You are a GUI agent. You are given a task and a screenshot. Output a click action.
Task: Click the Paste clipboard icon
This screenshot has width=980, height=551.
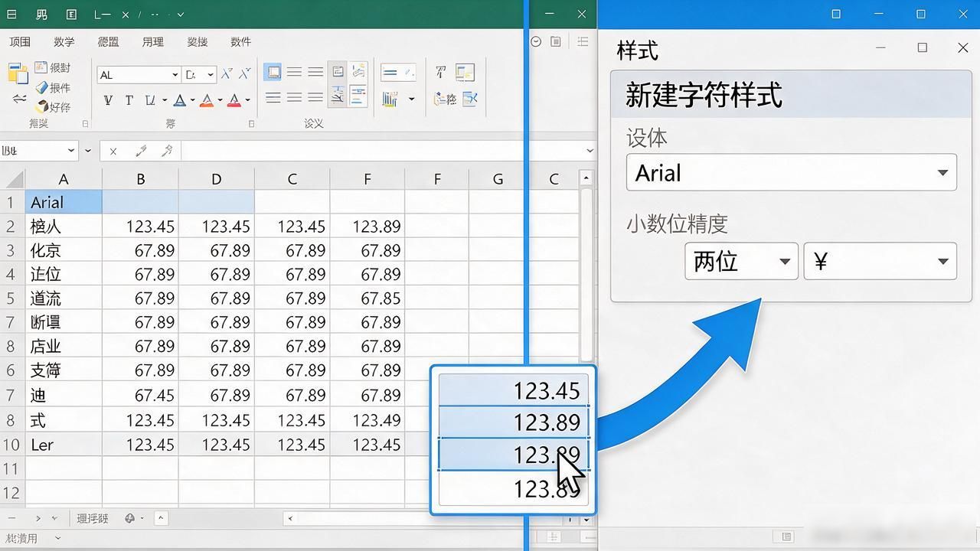point(18,73)
